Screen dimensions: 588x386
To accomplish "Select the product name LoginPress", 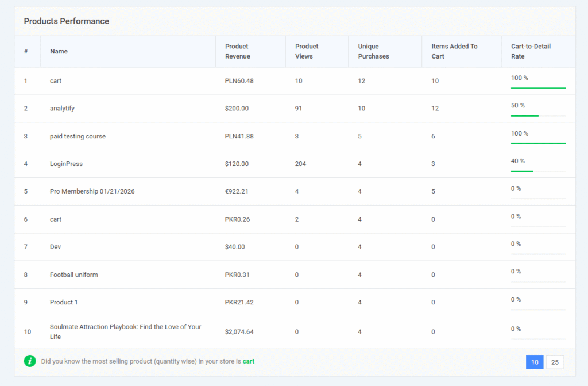I will coord(66,164).
